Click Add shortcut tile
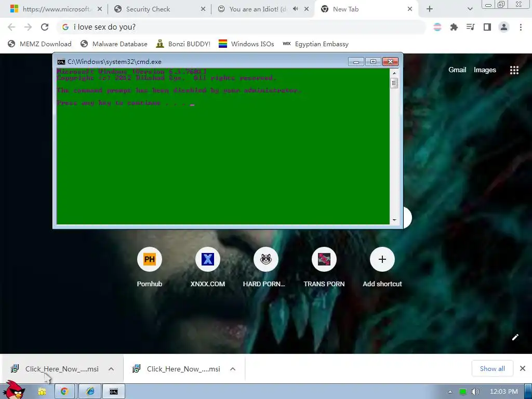532x399 pixels. pyautogui.click(x=382, y=268)
